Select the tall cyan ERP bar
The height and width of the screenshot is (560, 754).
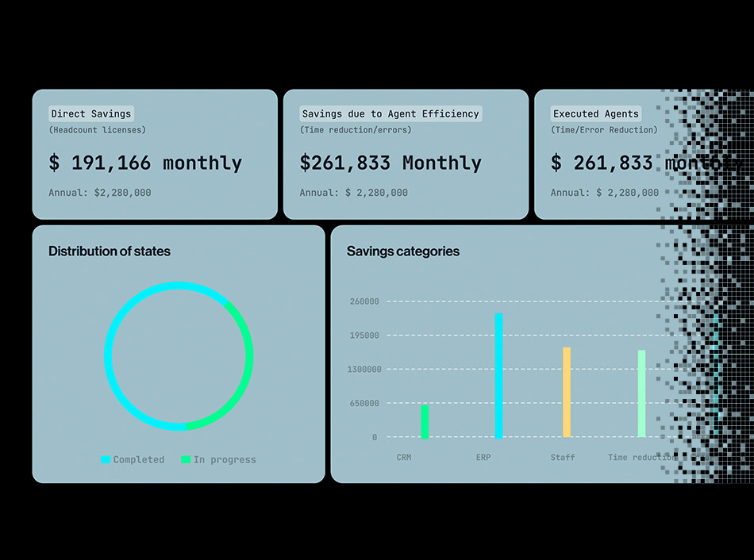click(x=498, y=375)
